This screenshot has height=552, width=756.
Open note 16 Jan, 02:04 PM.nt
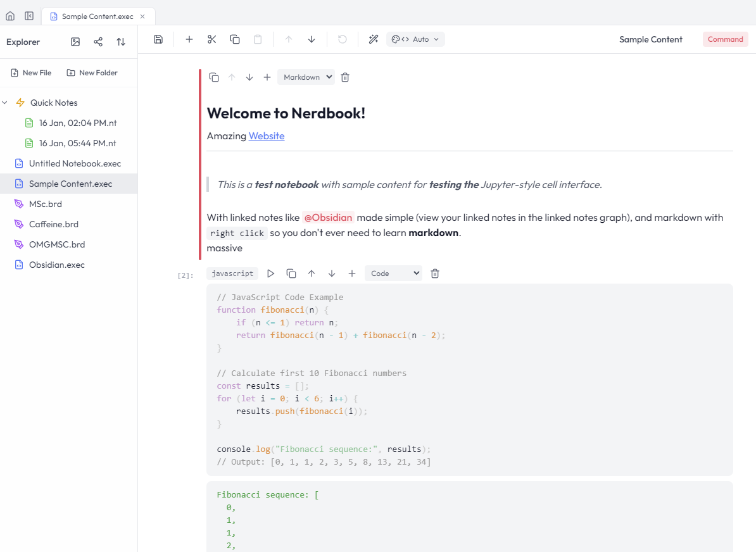(68, 123)
